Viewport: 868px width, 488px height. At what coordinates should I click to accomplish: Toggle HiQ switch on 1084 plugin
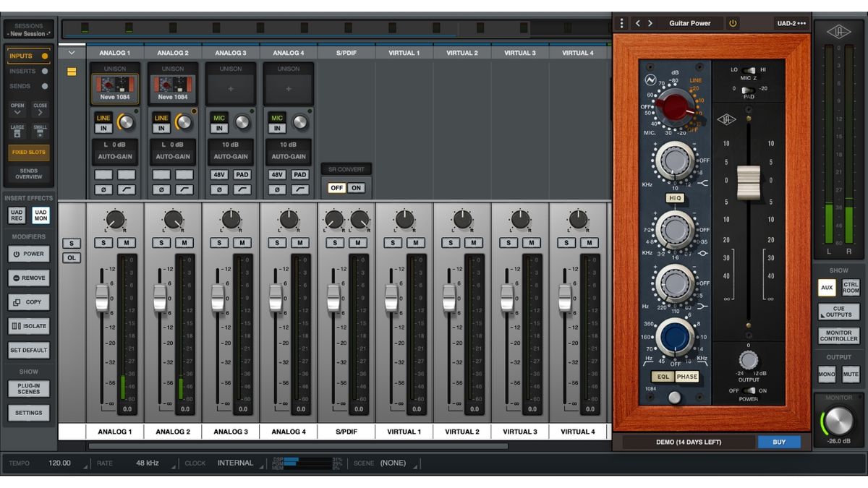(674, 197)
